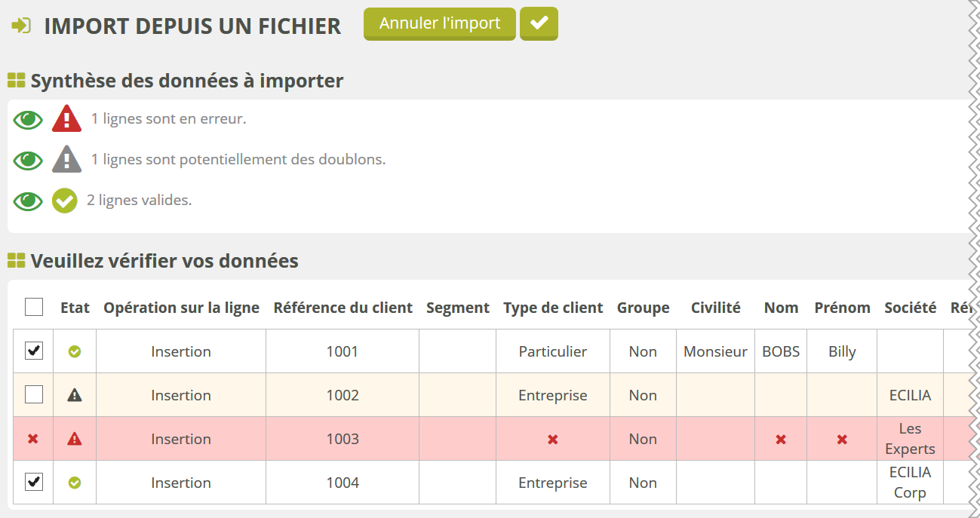Click the grey duplicate warning triangle in summary

[x=66, y=160]
